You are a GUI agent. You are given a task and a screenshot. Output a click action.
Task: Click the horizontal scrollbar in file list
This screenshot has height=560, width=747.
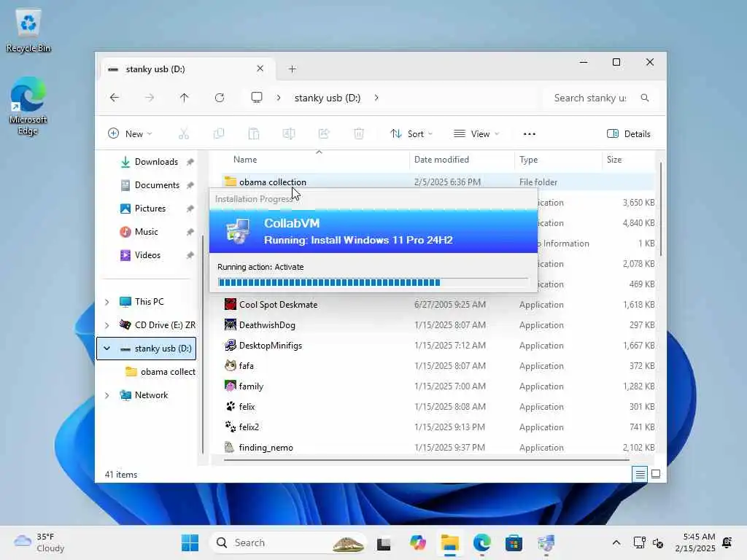tap(426, 461)
